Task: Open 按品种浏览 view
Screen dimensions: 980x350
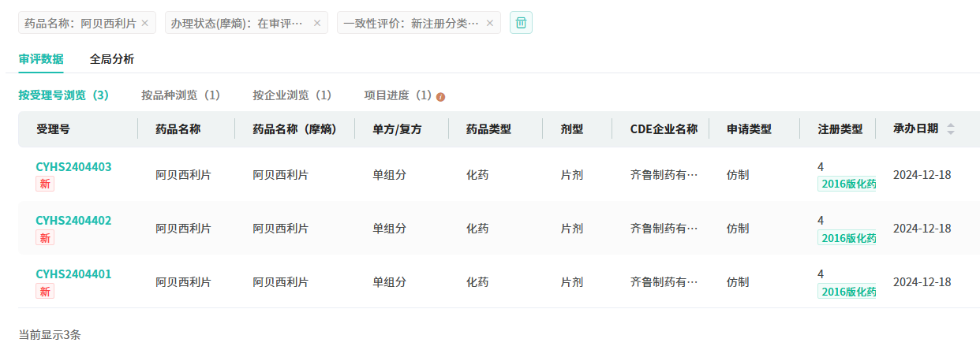Action: (181, 95)
